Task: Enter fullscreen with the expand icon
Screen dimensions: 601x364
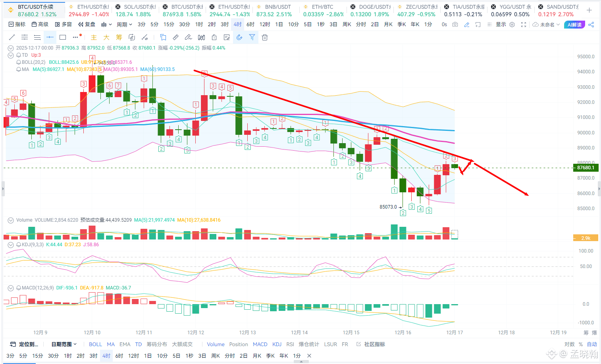Action: pos(524,25)
